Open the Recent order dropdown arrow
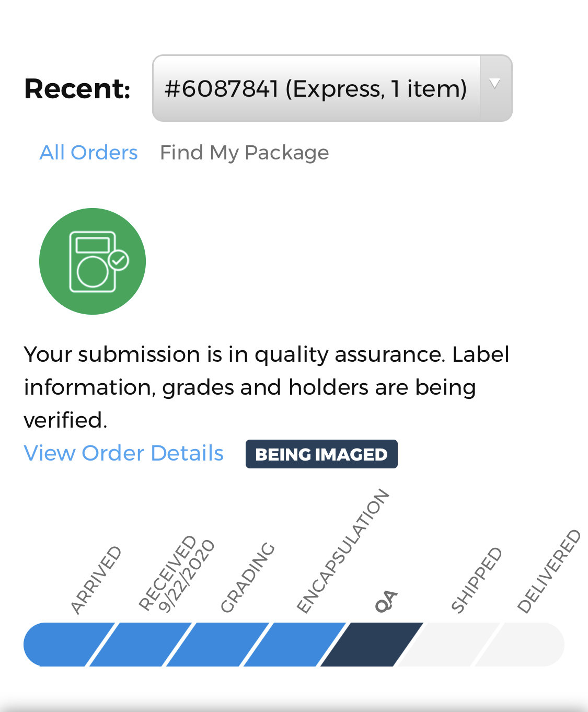This screenshot has width=588, height=712. [x=495, y=88]
